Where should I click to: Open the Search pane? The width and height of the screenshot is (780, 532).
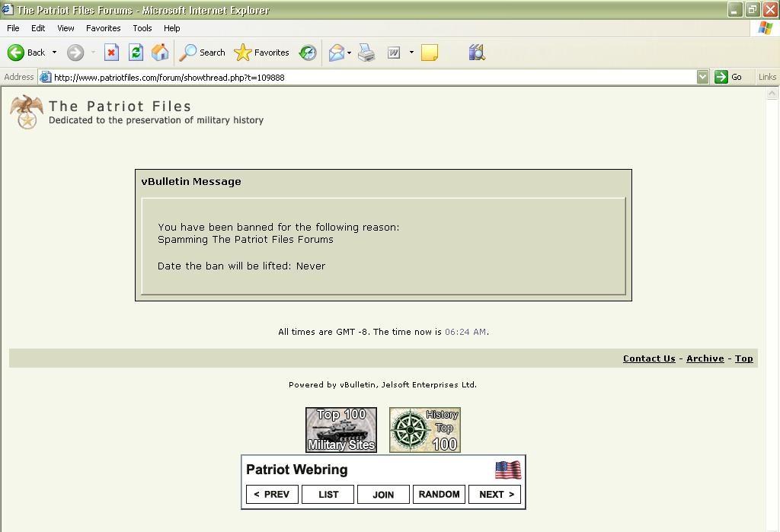pos(203,53)
